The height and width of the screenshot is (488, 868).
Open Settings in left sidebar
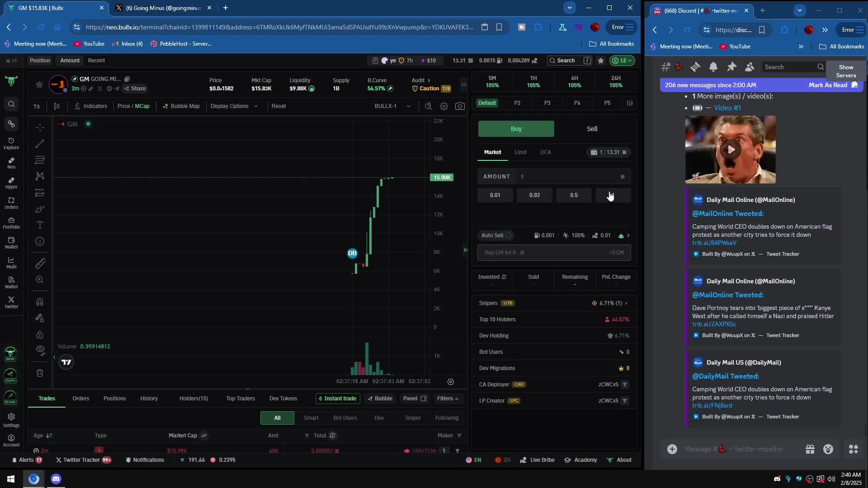pyautogui.click(x=11, y=420)
